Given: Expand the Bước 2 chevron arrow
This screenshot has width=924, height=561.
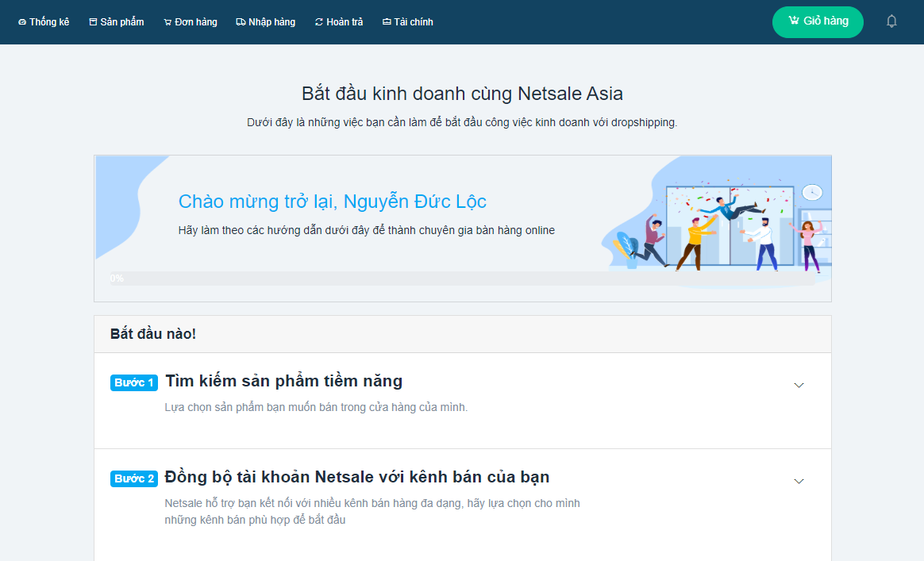Looking at the screenshot, I should pos(799,482).
